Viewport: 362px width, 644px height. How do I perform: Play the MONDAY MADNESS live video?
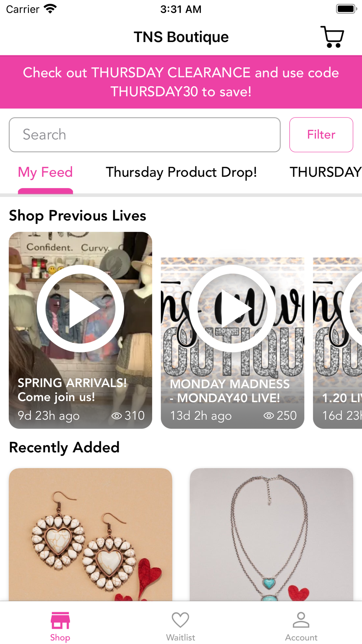232,308
